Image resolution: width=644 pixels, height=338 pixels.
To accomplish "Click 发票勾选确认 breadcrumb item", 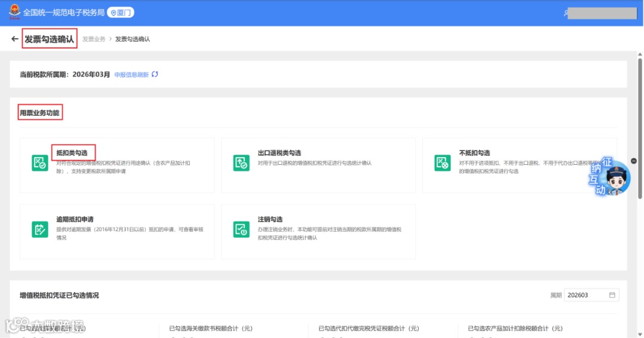I will coord(132,39).
